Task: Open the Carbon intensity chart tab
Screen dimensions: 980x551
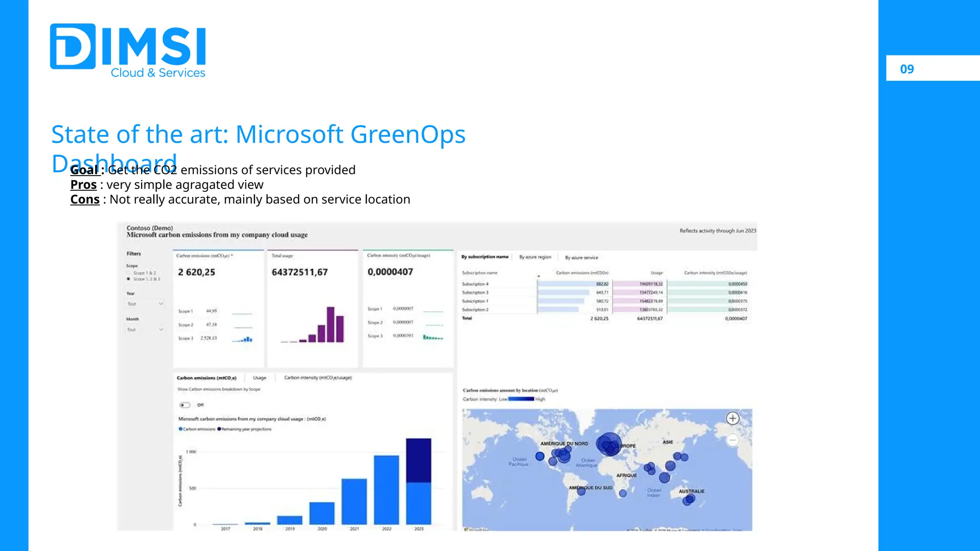Action: point(318,378)
